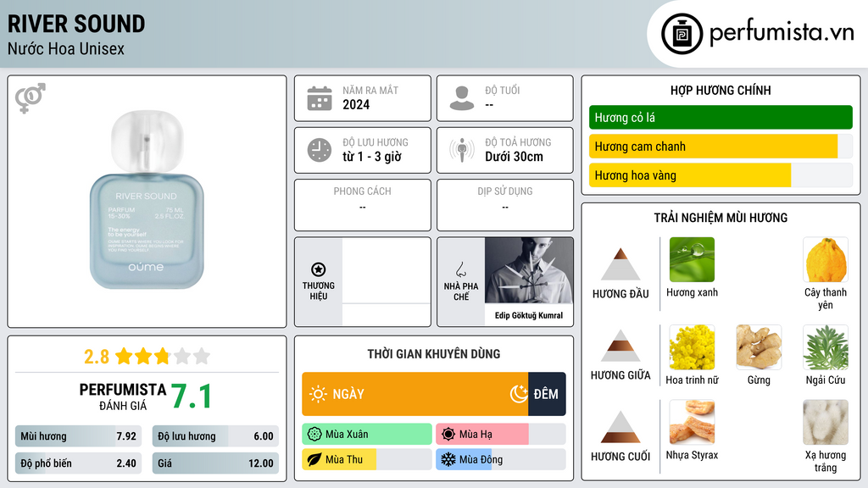Click the flower icon for Mùa Xuân
868x488 pixels.
314,435
